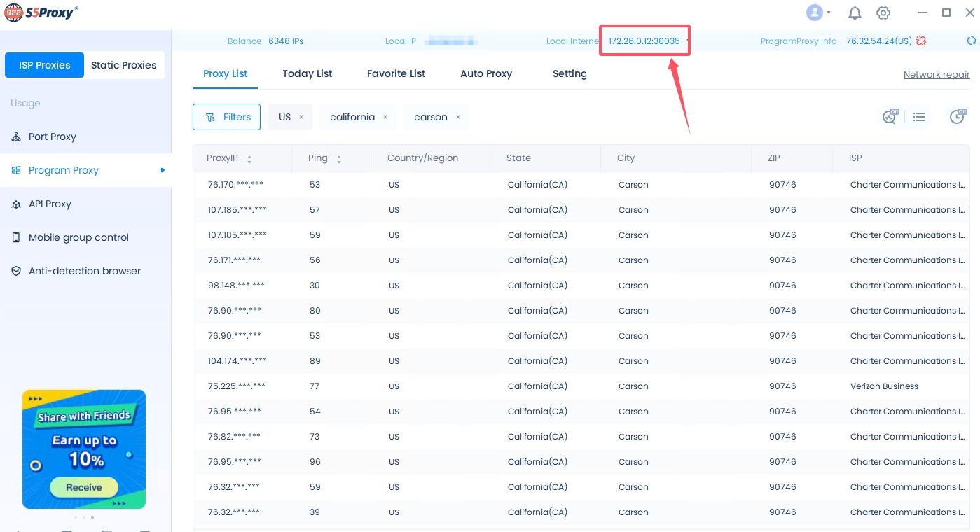Open the notifications bell
The width and height of the screenshot is (980, 532).
[x=855, y=13]
